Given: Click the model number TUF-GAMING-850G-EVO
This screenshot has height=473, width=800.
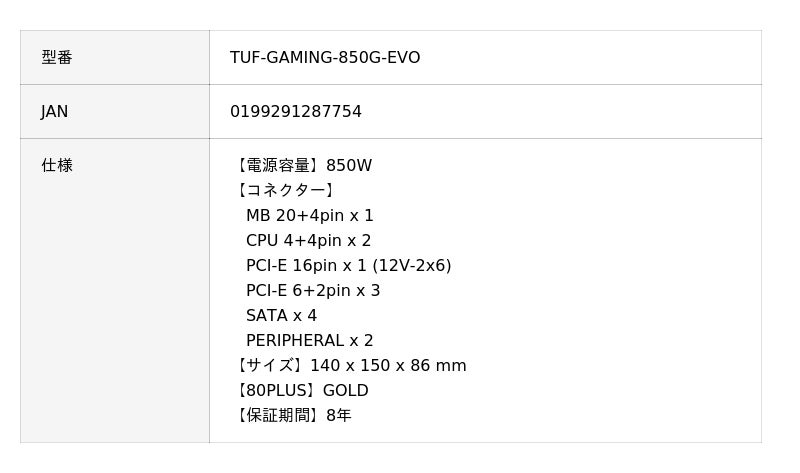Looking at the screenshot, I should click(x=325, y=58).
